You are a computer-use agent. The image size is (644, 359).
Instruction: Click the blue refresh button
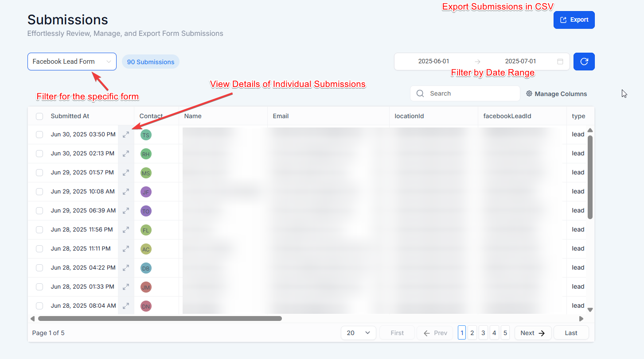(584, 62)
